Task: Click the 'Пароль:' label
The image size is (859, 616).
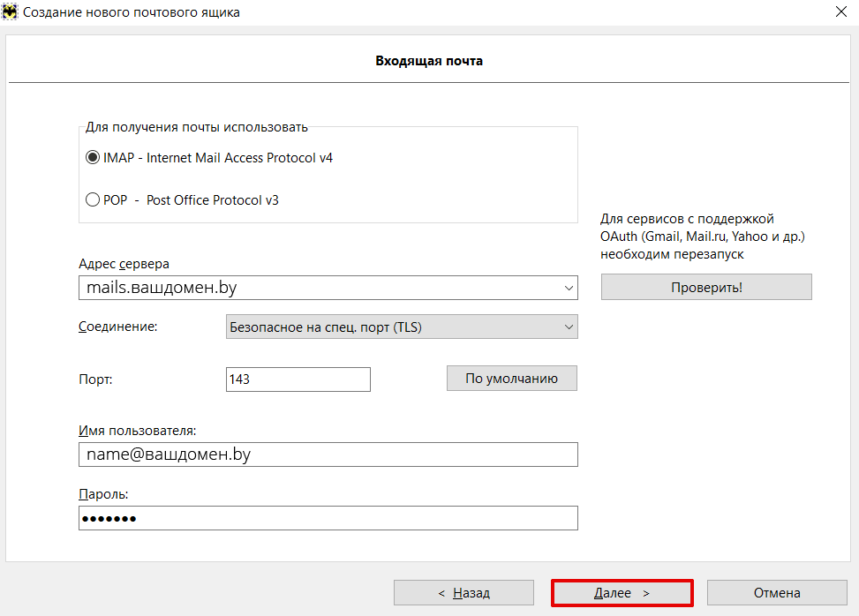Action: tap(103, 494)
